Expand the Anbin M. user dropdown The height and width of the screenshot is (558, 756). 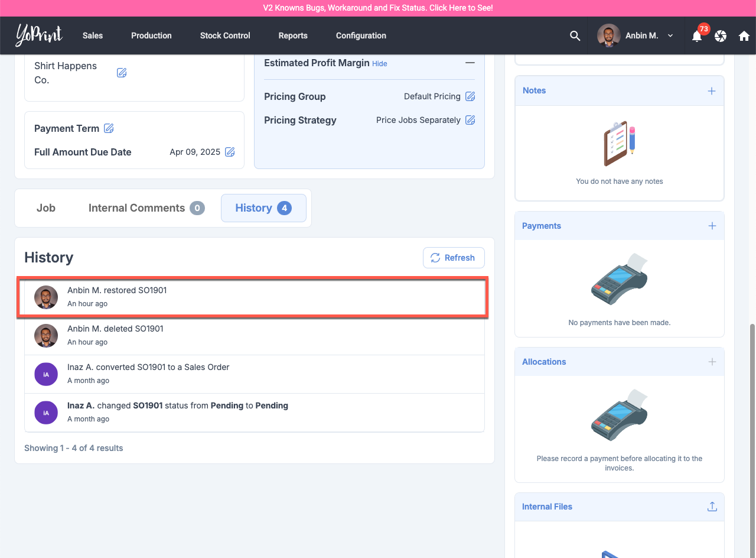(670, 35)
